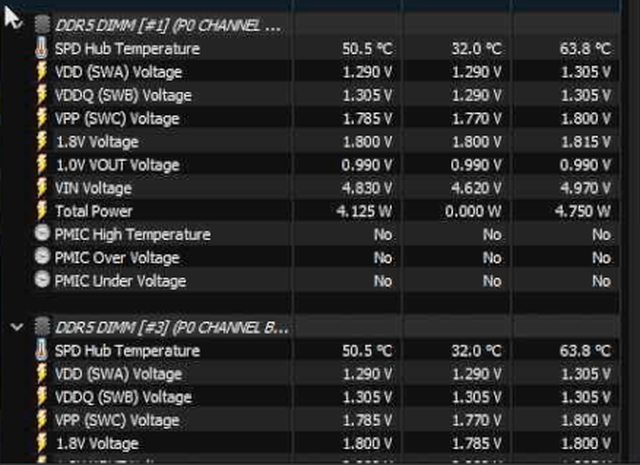Viewport: 640px width, 465px height.
Task: Select the DIMM #3 VPP (SWC) Voltage row label
Action: tap(117, 420)
